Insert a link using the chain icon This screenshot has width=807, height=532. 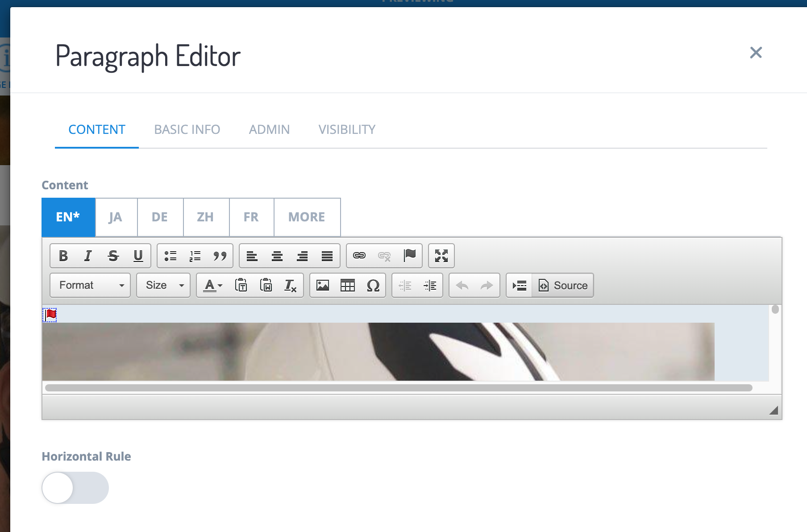[x=359, y=256]
